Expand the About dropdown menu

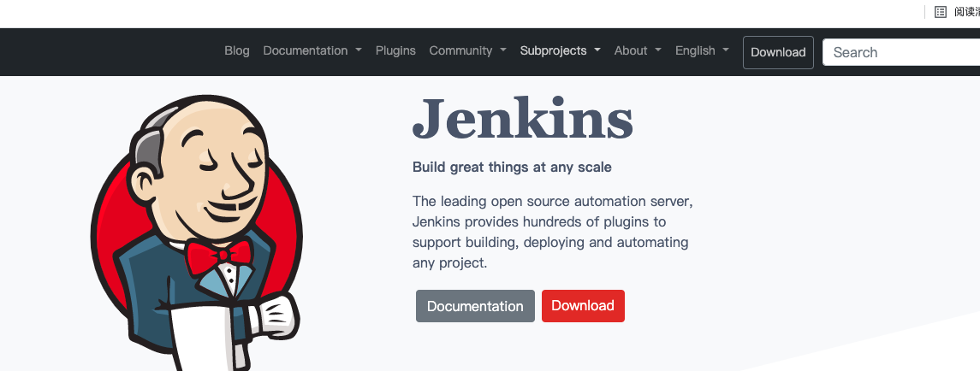[638, 50]
